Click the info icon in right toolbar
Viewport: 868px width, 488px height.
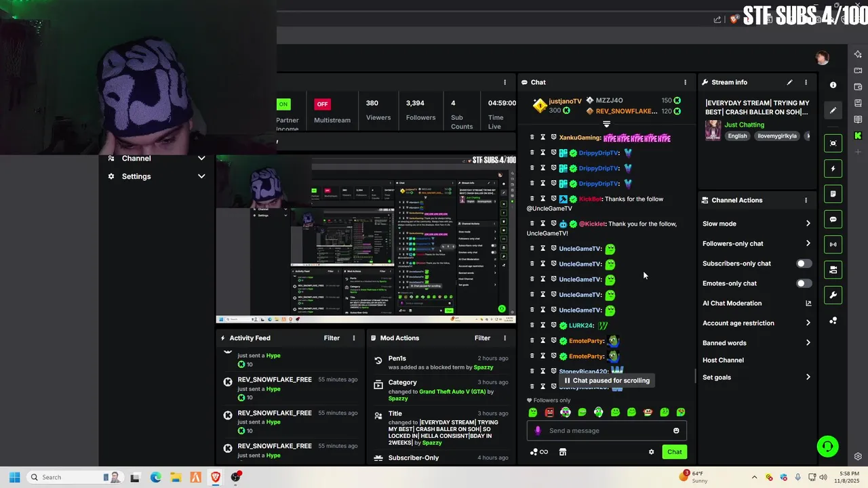833,85
